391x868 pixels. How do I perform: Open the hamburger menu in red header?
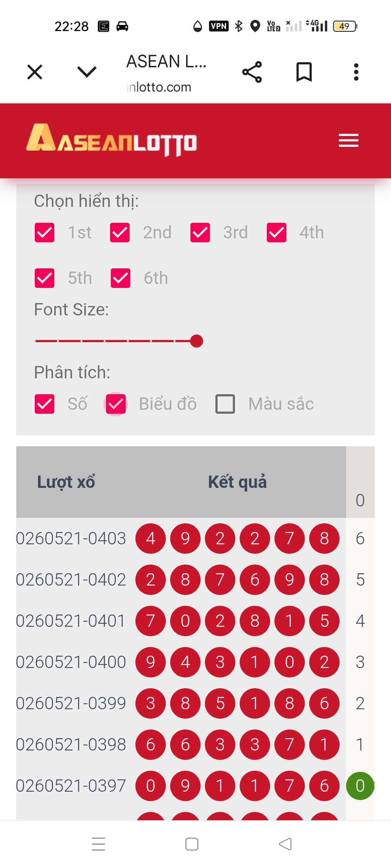(x=348, y=140)
